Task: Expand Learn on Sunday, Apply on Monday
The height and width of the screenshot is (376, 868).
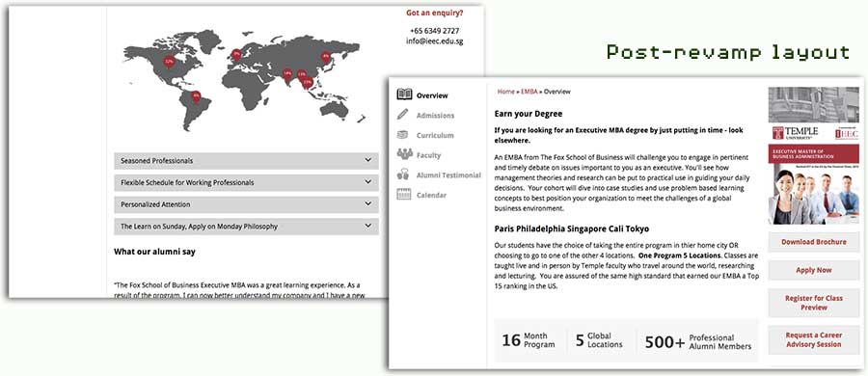Action: 246,227
